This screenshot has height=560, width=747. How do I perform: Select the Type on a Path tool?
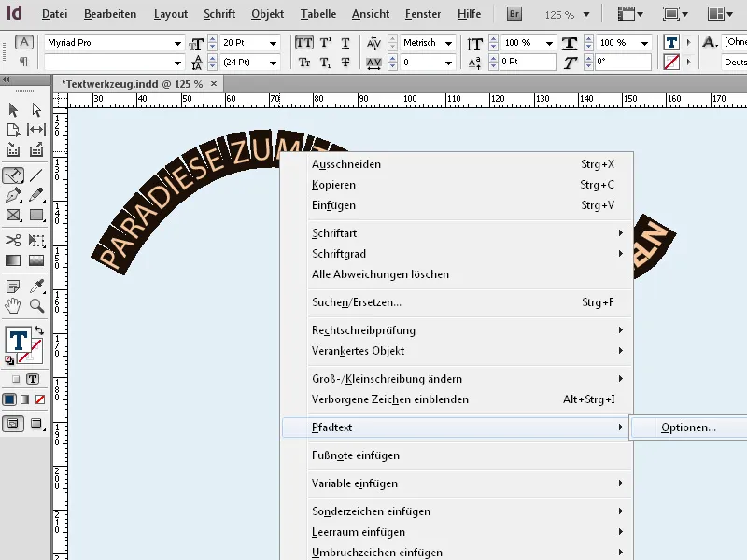coord(13,175)
